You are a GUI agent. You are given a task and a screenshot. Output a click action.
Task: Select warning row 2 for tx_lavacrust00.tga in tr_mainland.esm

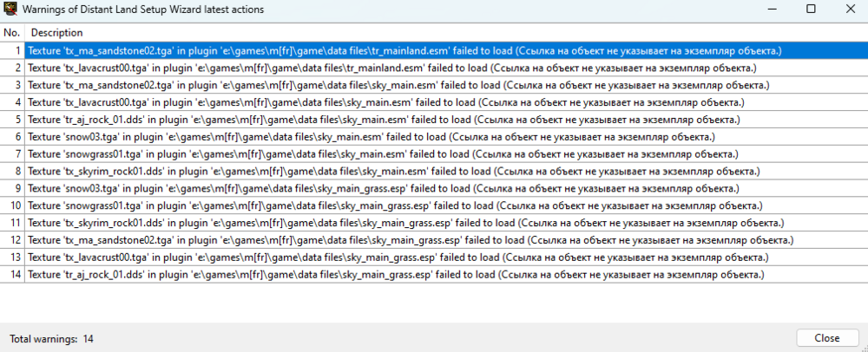pos(391,68)
